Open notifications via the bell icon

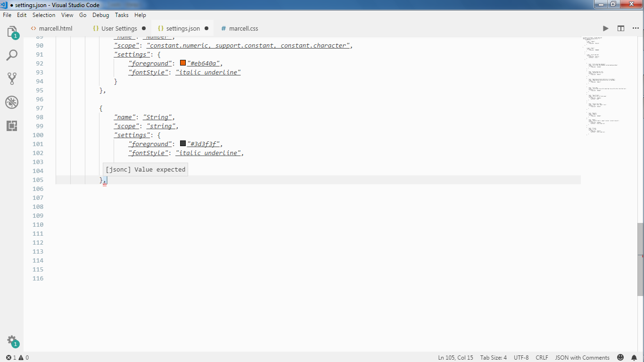634,357
